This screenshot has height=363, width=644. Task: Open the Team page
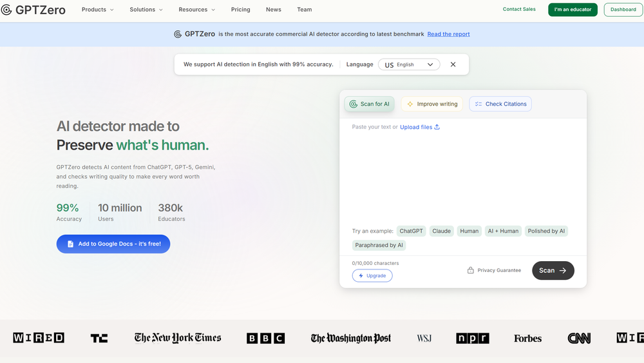[305, 10]
